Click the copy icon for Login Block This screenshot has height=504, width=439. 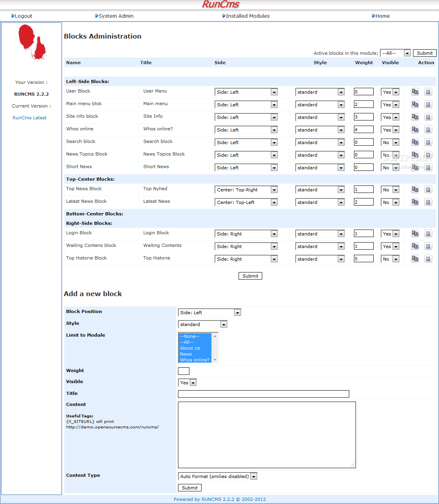[x=415, y=233]
